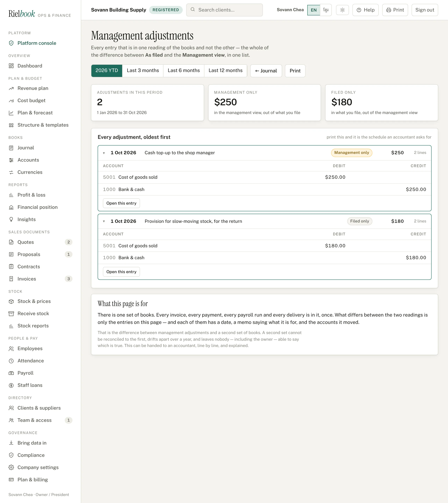The image size is (448, 503).
Task: Click the Payroll cash icon
Action: tap(11, 373)
